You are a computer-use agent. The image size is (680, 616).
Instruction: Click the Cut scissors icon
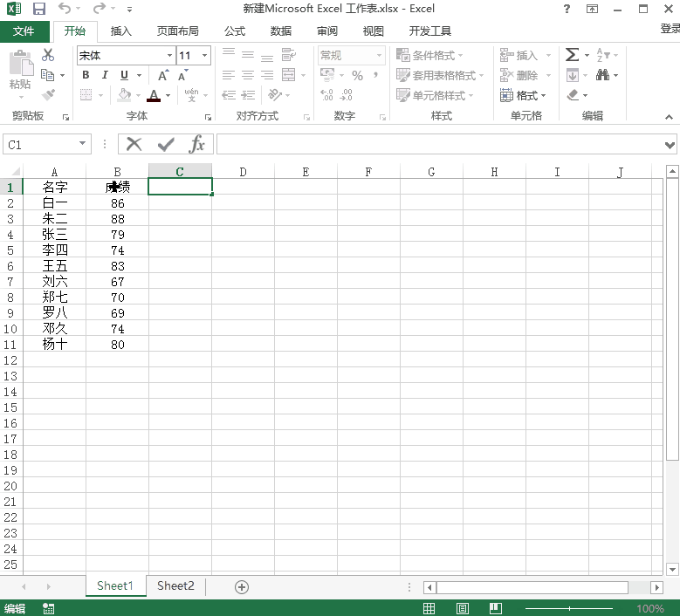click(x=48, y=55)
